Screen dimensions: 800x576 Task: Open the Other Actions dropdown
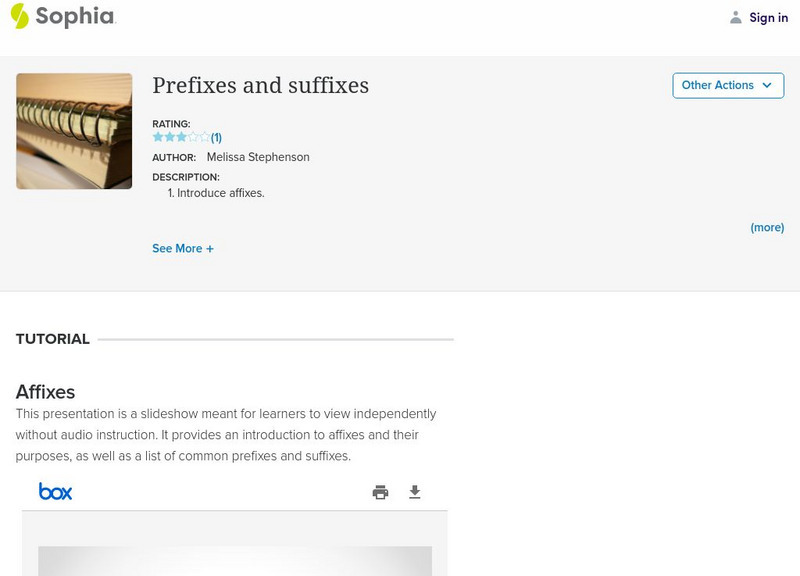coord(728,86)
